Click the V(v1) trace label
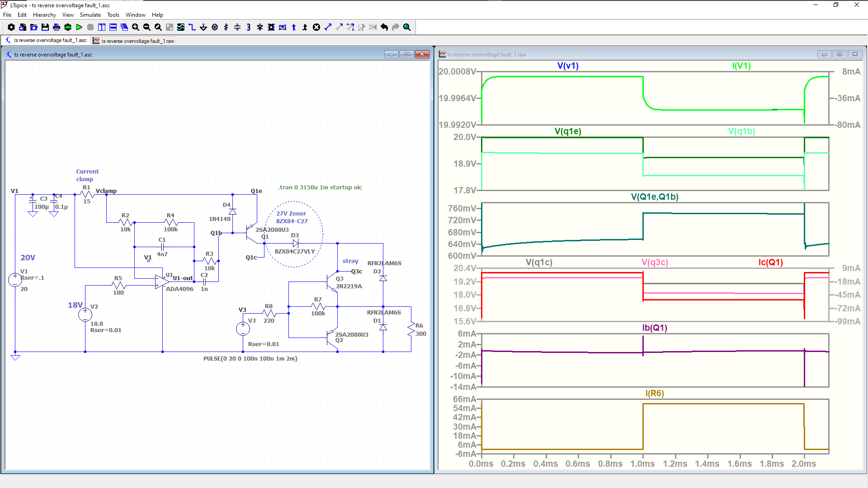The width and height of the screenshot is (868, 488). point(568,66)
